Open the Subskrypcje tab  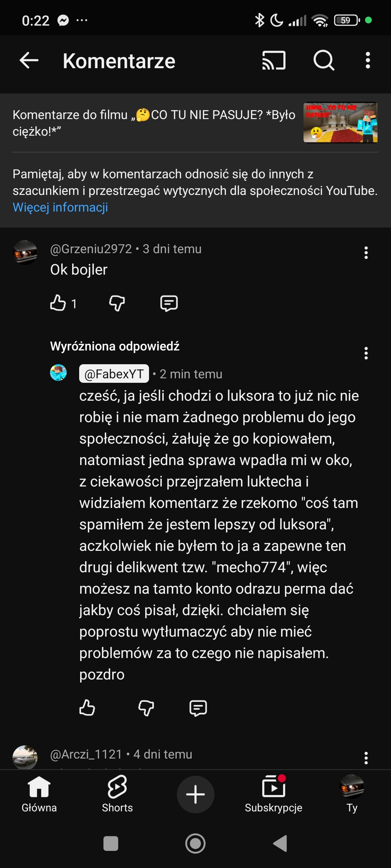point(273,794)
